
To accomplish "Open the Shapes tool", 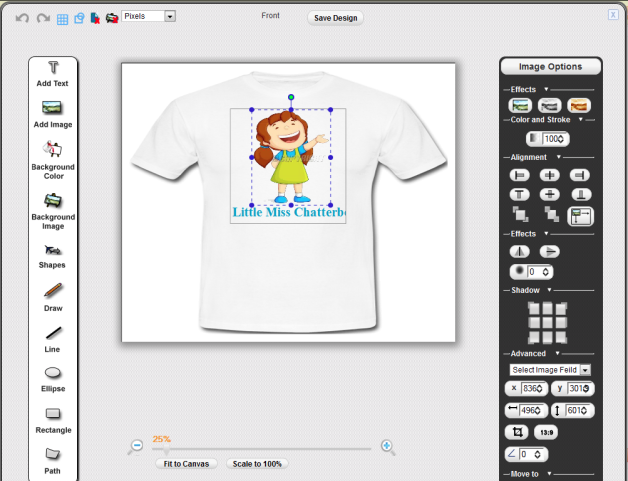I will [52, 256].
